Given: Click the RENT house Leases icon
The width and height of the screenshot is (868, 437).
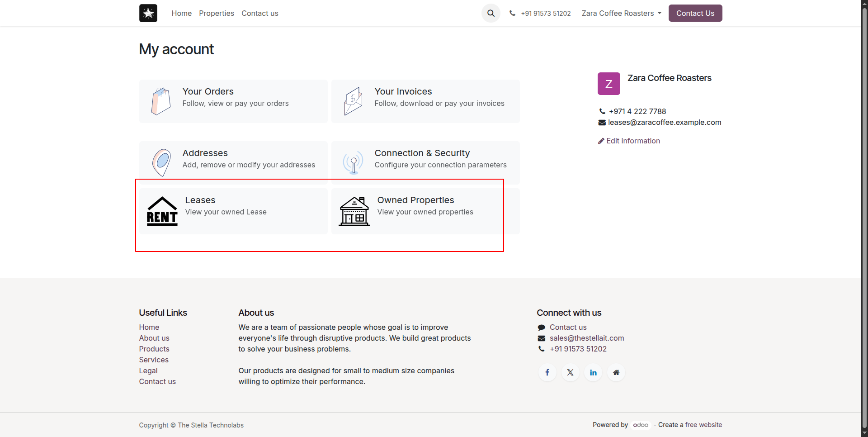Looking at the screenshot, I should (162, 211).
